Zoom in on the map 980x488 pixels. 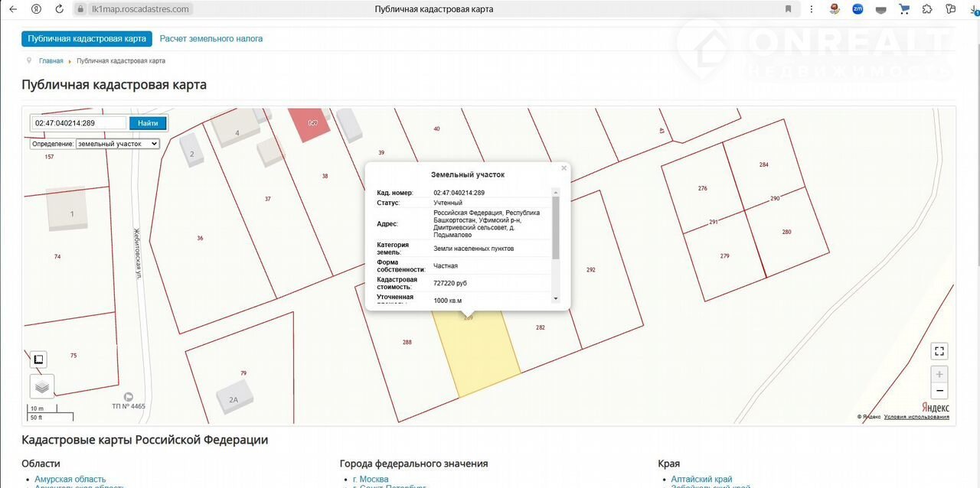pos(939,375)
